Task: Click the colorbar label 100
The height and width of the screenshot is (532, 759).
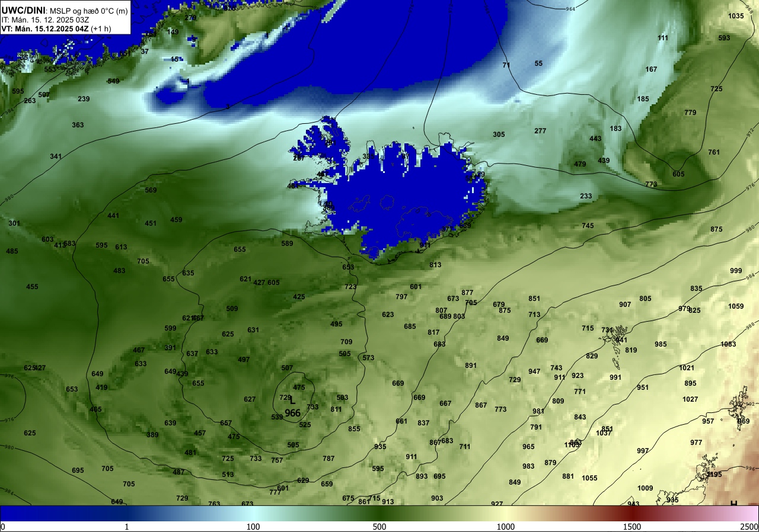Action: [x=253, y=527]
